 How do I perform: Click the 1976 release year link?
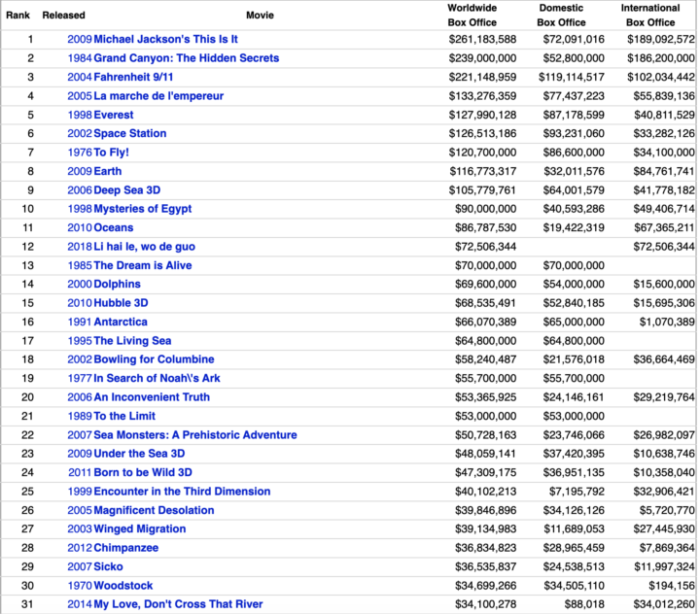pyautogui.click(x=80, y=153)
